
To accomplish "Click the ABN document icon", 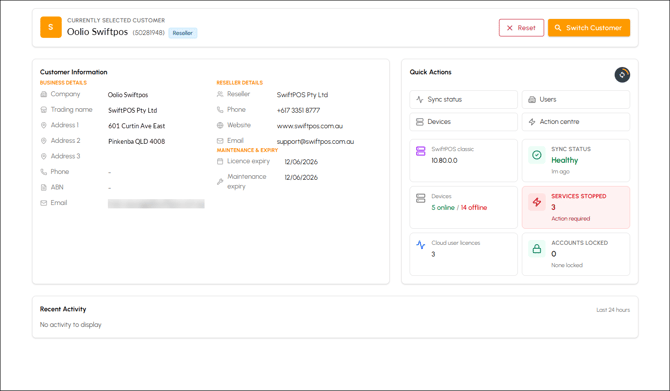I will coord(44,187).
